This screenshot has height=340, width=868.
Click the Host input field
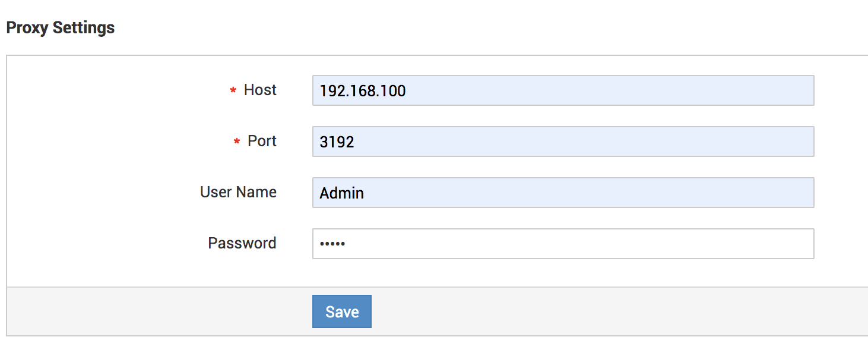pyautogui.click(x=563, y=90)
